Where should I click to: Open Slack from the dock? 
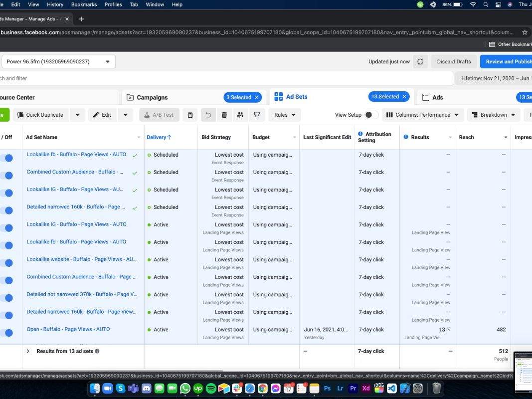[x=236, y=388]
